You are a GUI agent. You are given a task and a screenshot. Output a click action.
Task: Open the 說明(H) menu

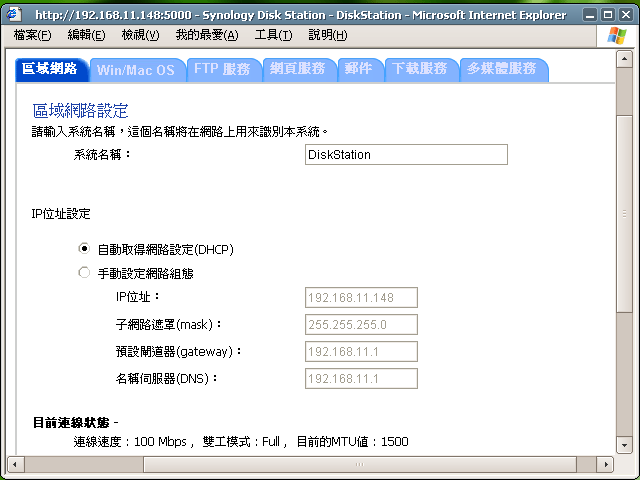click(328, 35)
